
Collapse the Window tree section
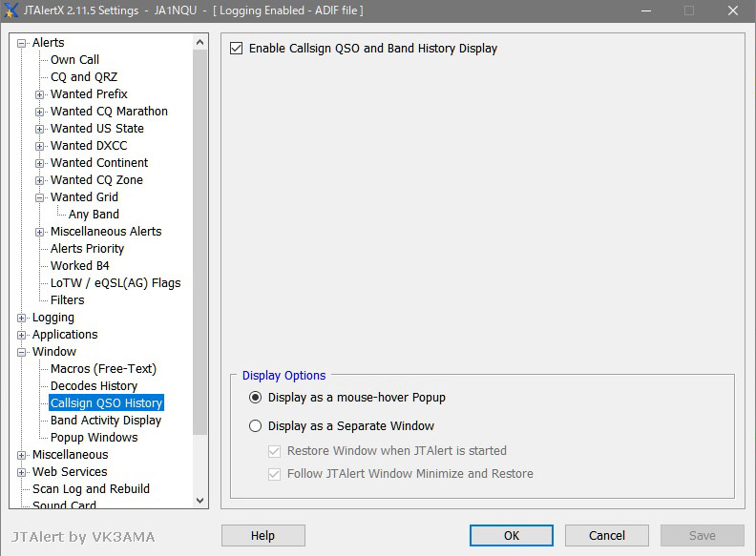(x=22, y=352)
